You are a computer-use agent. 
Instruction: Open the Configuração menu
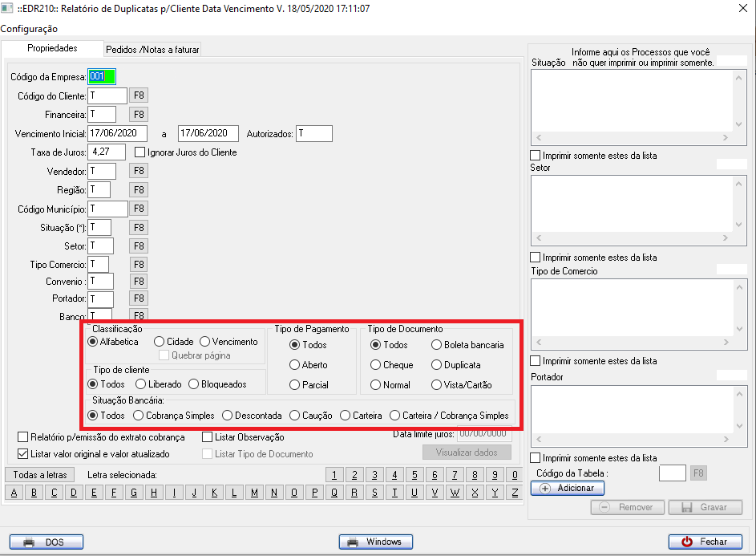[x=29, y=29]
